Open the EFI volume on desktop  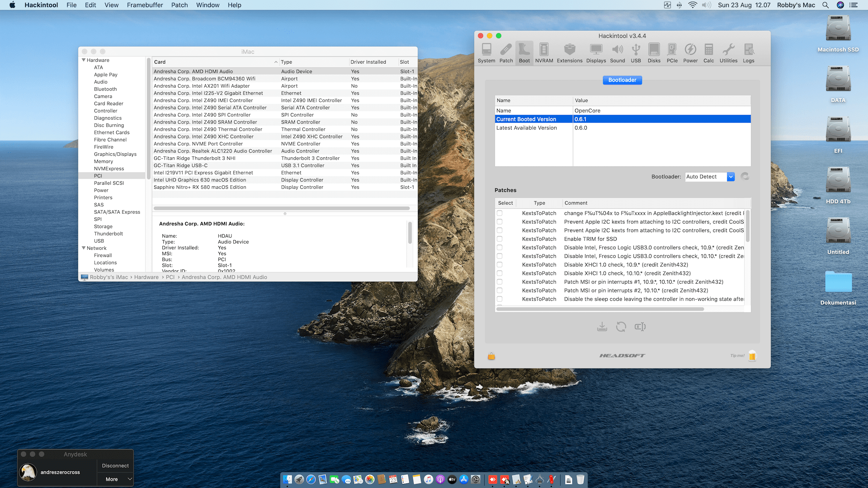click(838, 135)
